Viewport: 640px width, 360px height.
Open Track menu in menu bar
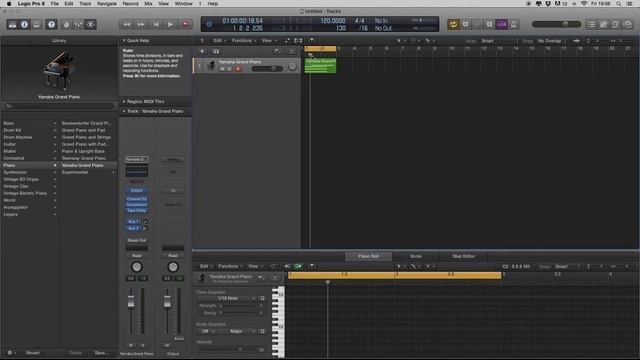coord(85,4)
